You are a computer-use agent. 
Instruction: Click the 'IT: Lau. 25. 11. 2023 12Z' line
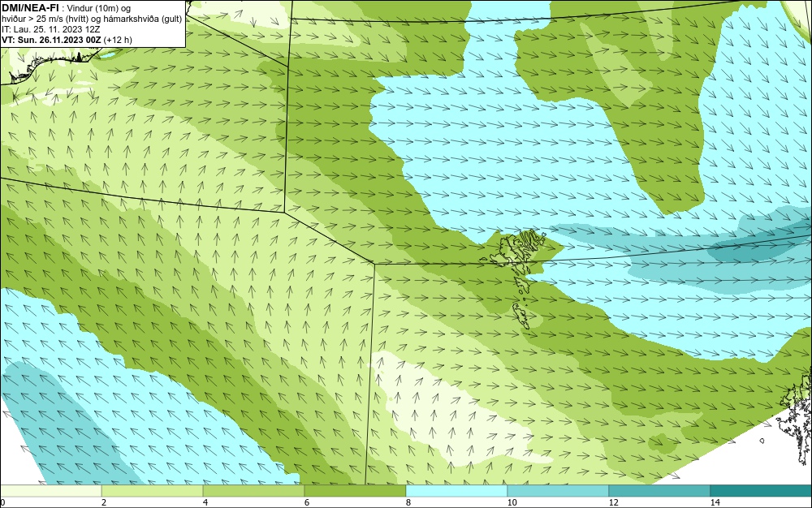pos(50,29)
